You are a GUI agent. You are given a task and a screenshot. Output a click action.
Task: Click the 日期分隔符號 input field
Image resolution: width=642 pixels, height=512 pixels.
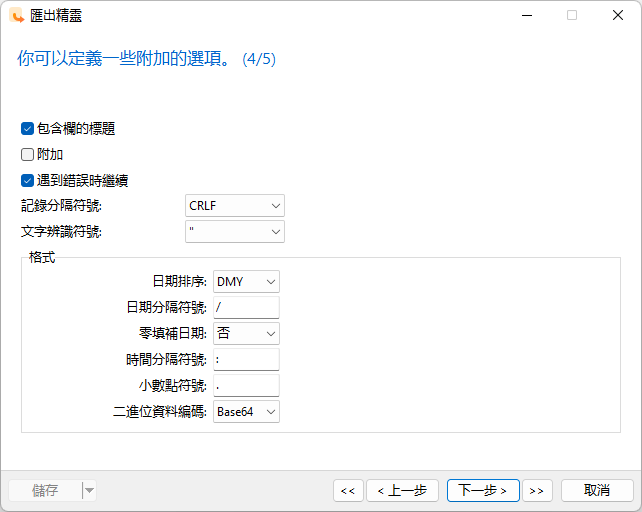(246, 308)
